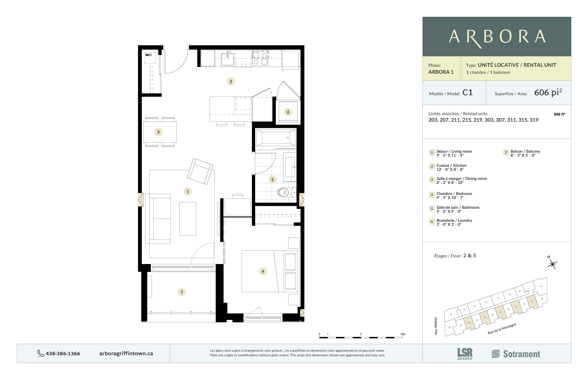Click the Sotramont logo

click(516, 354)
